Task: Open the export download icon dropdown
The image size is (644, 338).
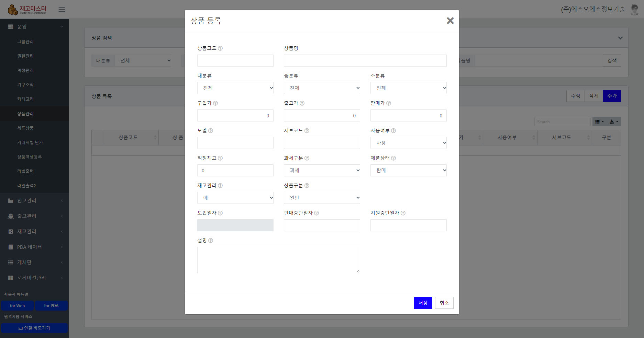Action: tap(614, 122)
